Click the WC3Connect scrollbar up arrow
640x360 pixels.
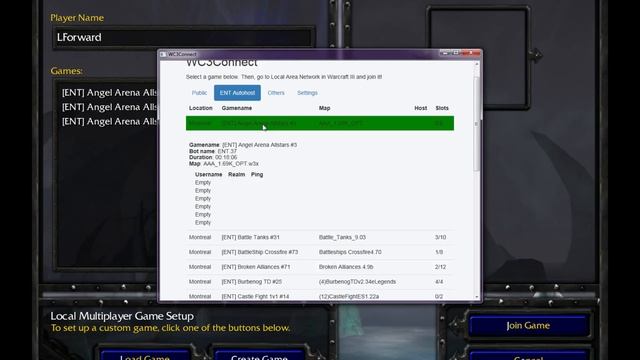click(x=477, y=64)
